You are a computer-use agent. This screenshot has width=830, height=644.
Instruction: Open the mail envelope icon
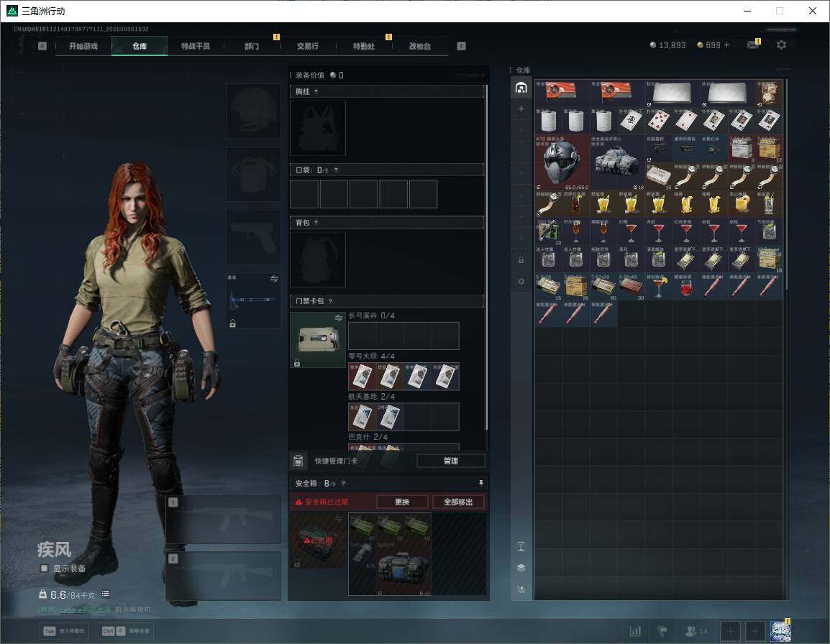pos(753,45)
